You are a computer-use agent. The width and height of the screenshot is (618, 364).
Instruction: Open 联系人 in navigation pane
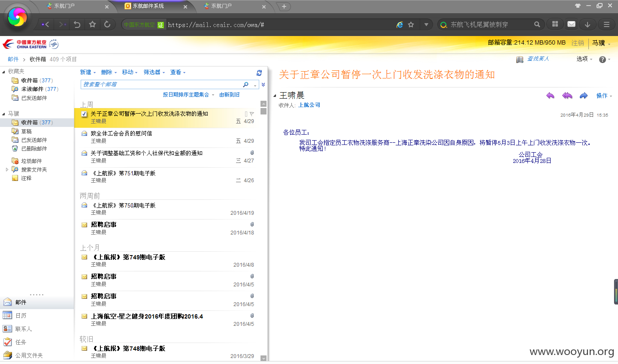[x=37, y=329]
